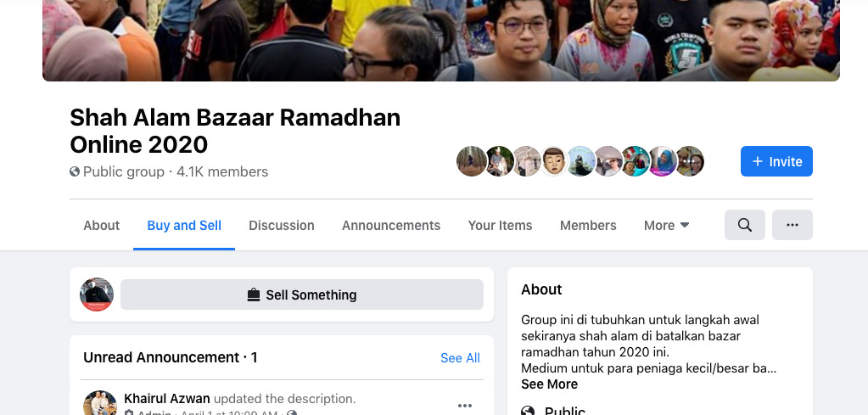Open the Discussion tab
Image resolution: width=868 pixels, height=415 pixels.
pyautogui.click(x=281, y=225)
